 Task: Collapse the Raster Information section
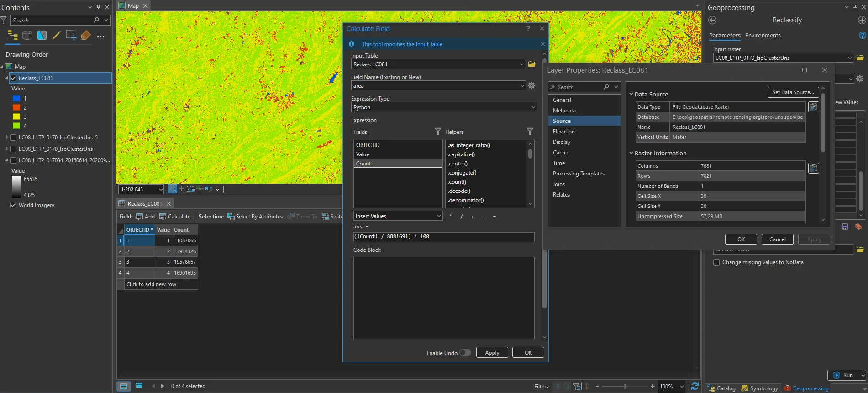[x=631, y=153]
